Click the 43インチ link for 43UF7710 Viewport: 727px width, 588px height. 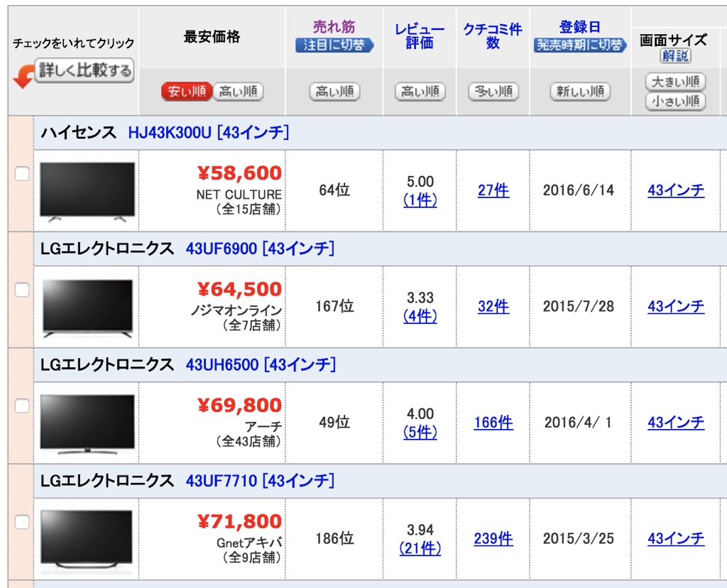click(x=676, y=538)
